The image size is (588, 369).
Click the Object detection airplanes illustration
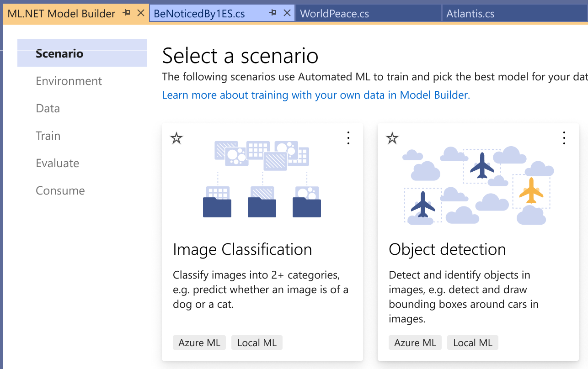point(478,185)
